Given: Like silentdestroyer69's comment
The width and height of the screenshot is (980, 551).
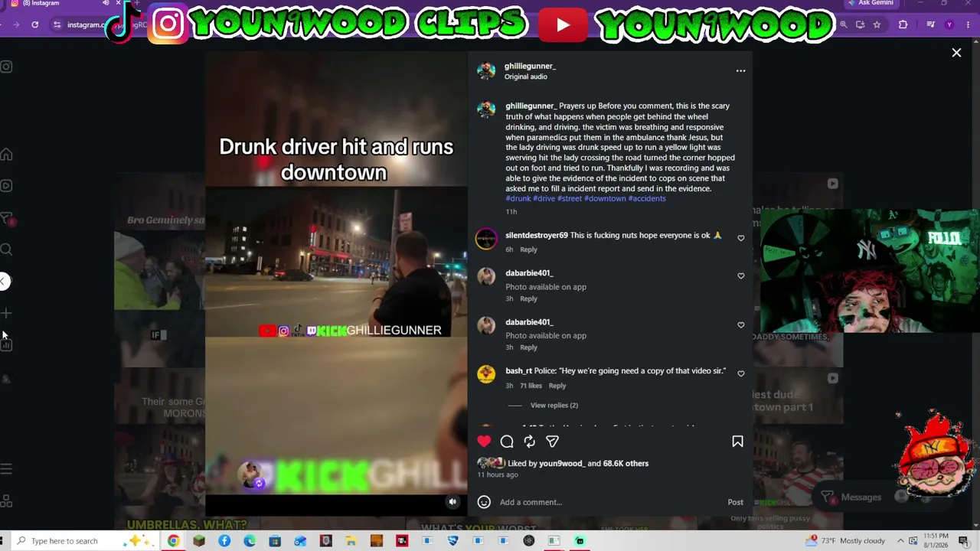Looking at the screenshot, I should [x=740, y=238].
